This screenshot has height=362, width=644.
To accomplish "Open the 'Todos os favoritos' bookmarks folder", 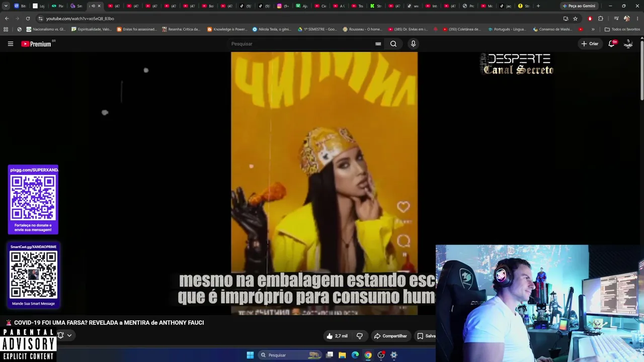I will [622, 29].
